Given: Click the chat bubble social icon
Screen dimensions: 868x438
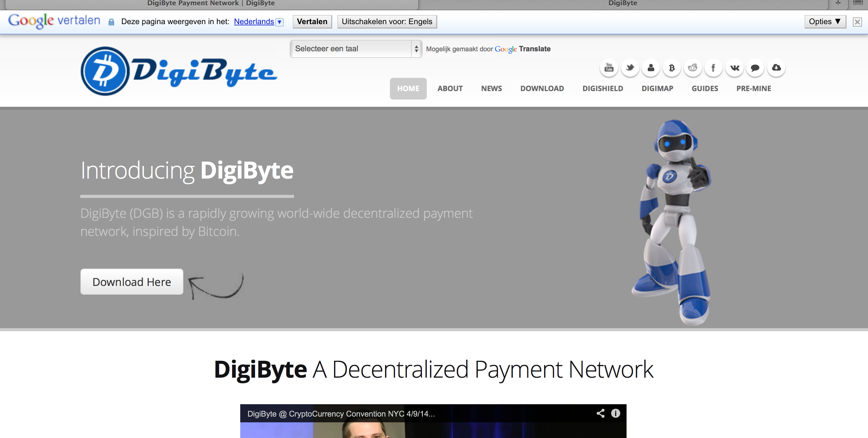Looking at the screenshot, I should click(x=755, y=68).
